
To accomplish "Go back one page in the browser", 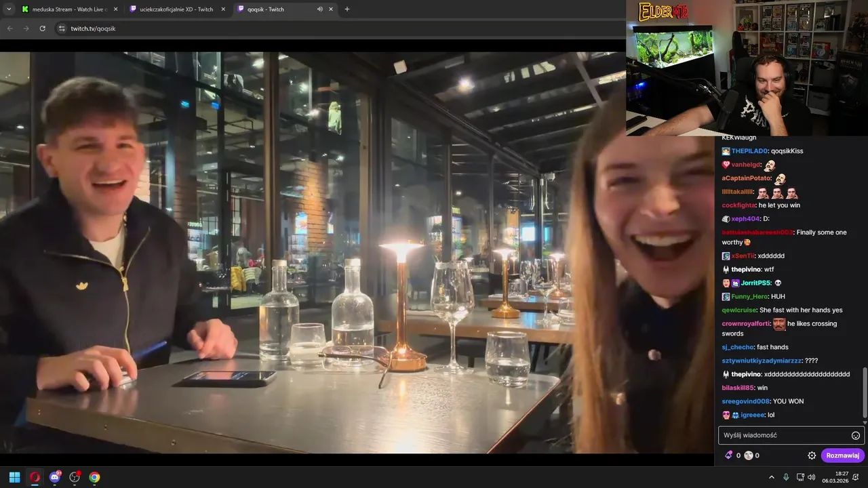I will 9,28.
